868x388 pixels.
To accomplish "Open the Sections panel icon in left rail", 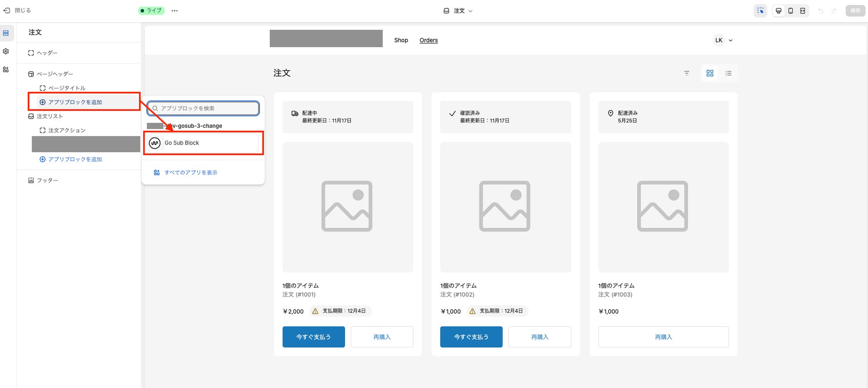I will tap(6, 33).
